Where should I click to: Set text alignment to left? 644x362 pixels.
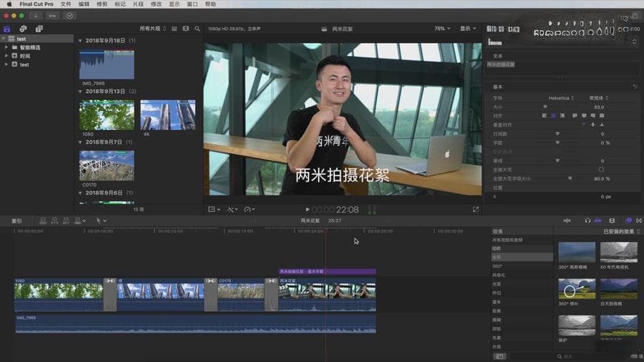tap(544, 116)
